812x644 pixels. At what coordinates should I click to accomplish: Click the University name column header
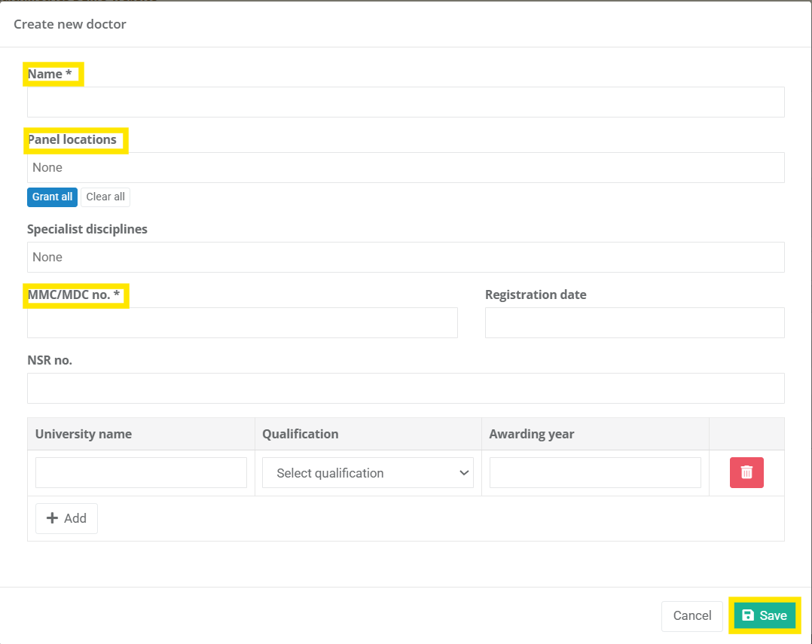[84, 434]
